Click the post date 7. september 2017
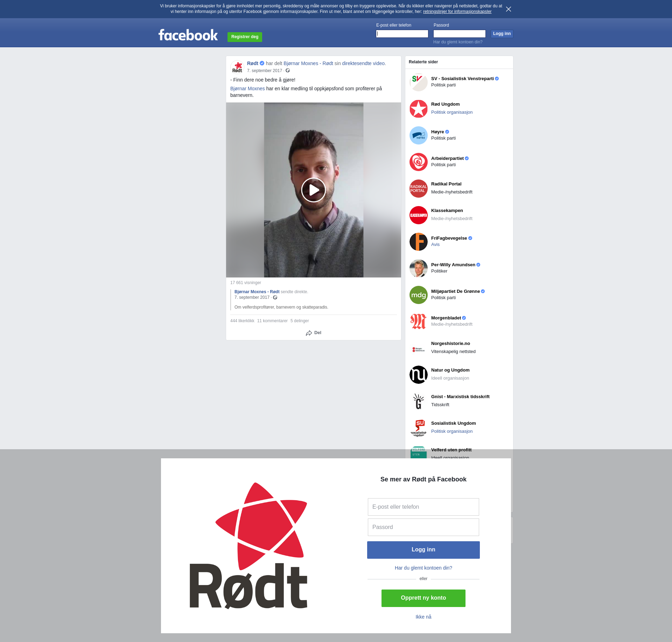Screen dimensions: 672x642 click(265, 71)
